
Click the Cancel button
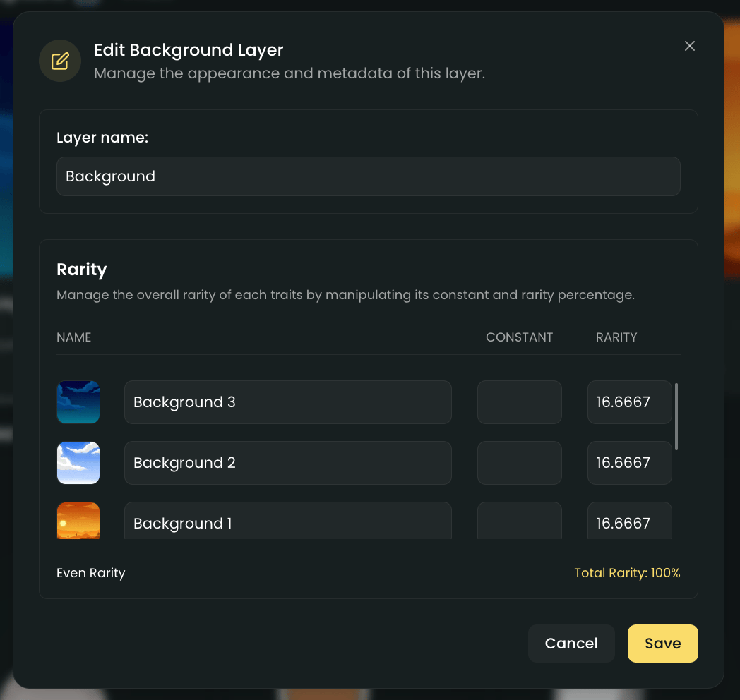click(x=571, y=644)
